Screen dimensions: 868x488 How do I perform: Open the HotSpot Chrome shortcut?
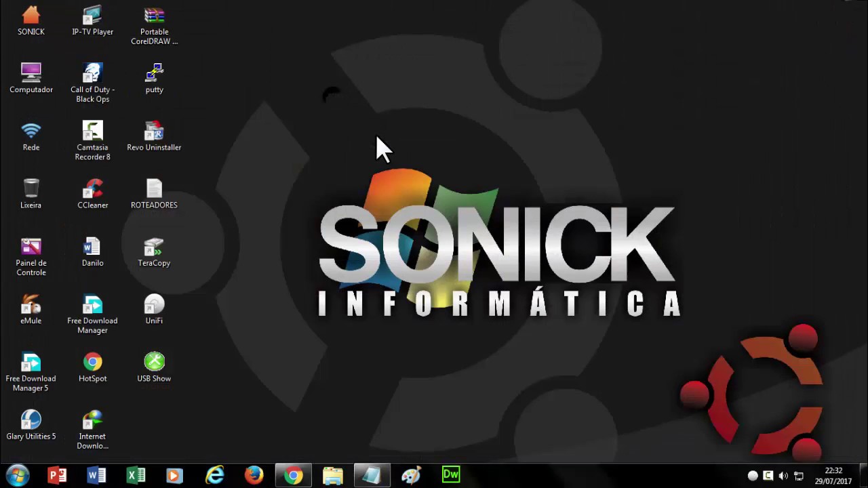tap(92, 367)
